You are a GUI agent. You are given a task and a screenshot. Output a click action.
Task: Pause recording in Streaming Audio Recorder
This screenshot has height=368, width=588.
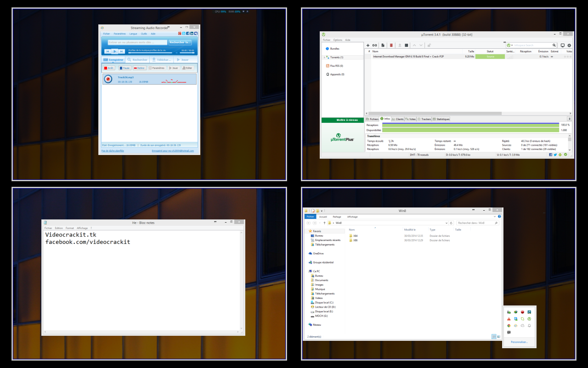(x=124, y=68)
